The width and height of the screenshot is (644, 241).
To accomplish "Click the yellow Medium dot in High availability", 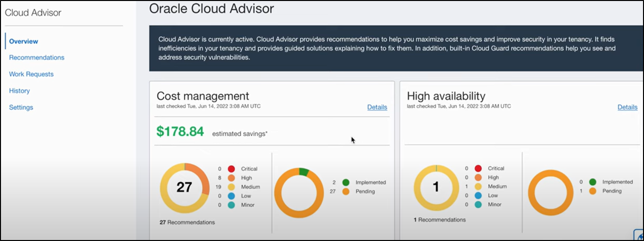I will pyautogui.click(x=479, y=187).
